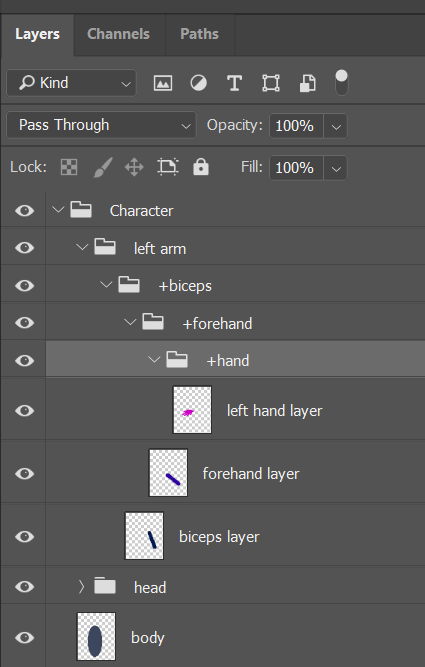Viewport: 425px width, 667px height.
Task: Switch to the Paths tab
Action: click(x=199, y=34)
